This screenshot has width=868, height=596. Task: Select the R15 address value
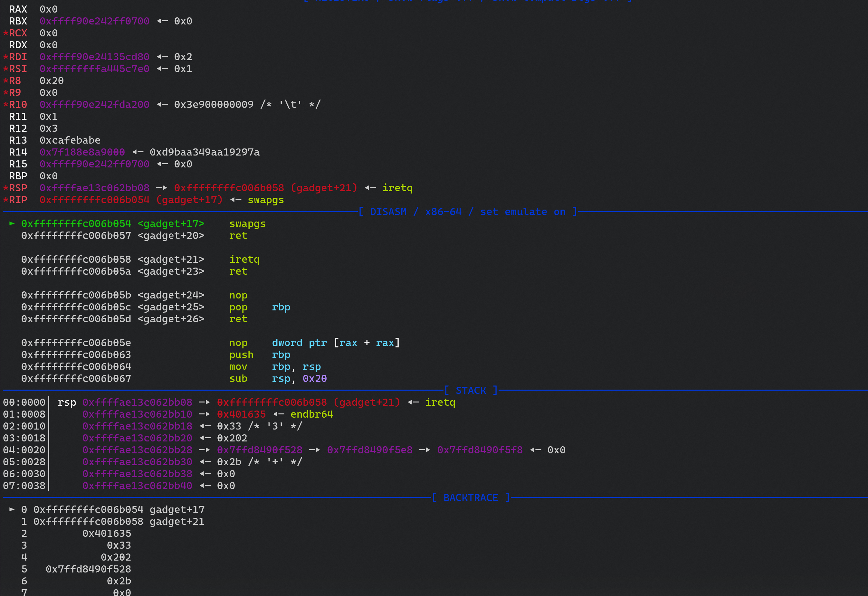(x=94, y=164)
